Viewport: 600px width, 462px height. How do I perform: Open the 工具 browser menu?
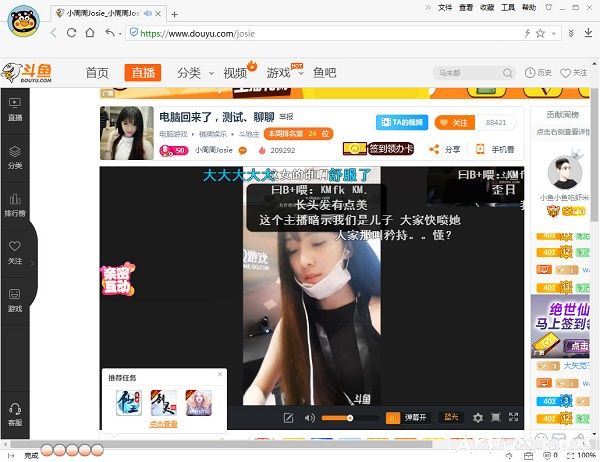click(x=508, y=7)
